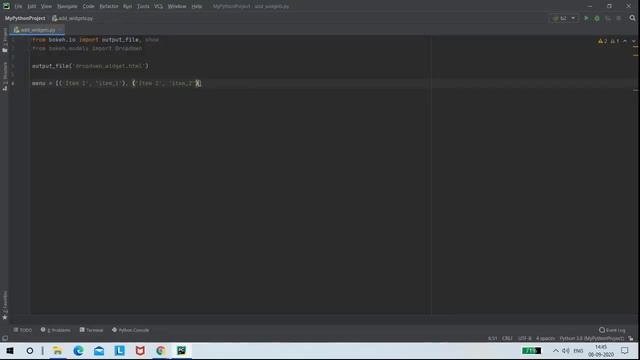The height and width of the screenshot is (360, 640).
Task: Click the weak warnings count indicator
Action: click(615, 41)
